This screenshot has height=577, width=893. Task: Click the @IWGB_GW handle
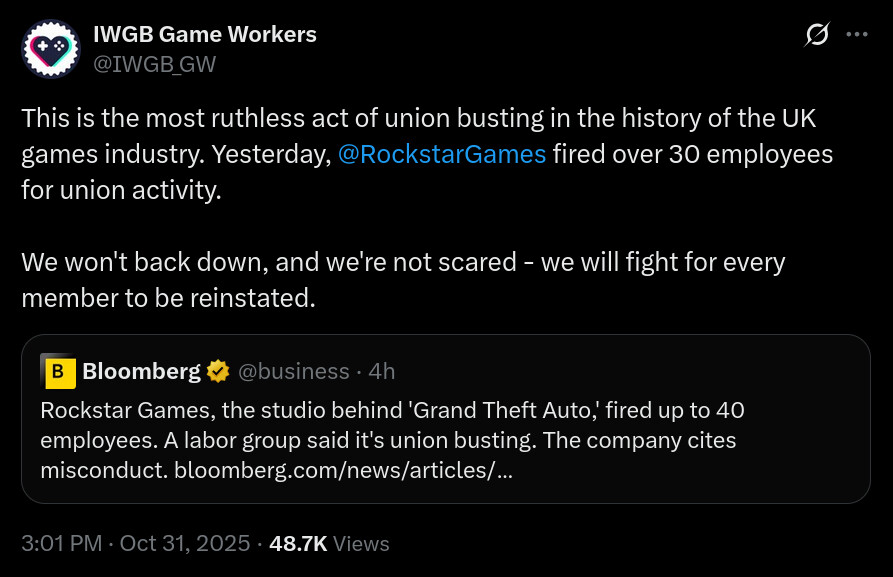tap(154, 65)
